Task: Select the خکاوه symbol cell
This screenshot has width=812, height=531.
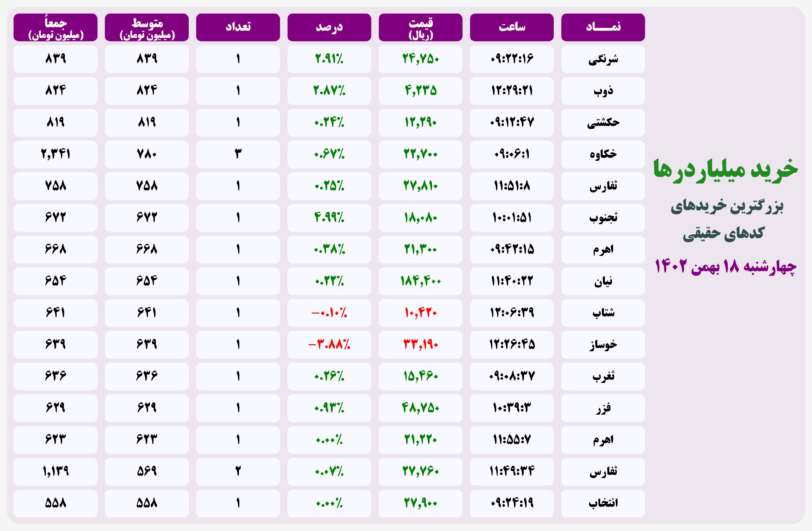Action: click(x=603, y=154)
